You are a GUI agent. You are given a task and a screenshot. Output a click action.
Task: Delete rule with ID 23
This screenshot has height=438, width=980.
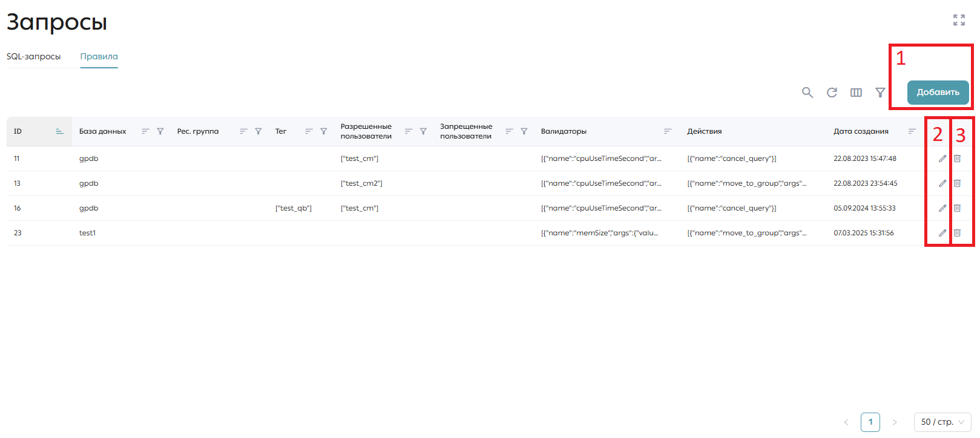coord(957,233)
